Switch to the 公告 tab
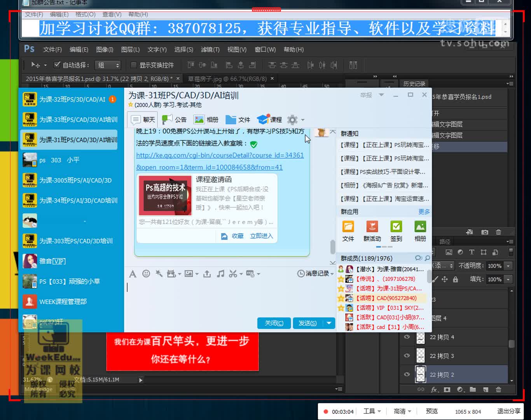This screenshot has height=420, width=531. (175, 119)
